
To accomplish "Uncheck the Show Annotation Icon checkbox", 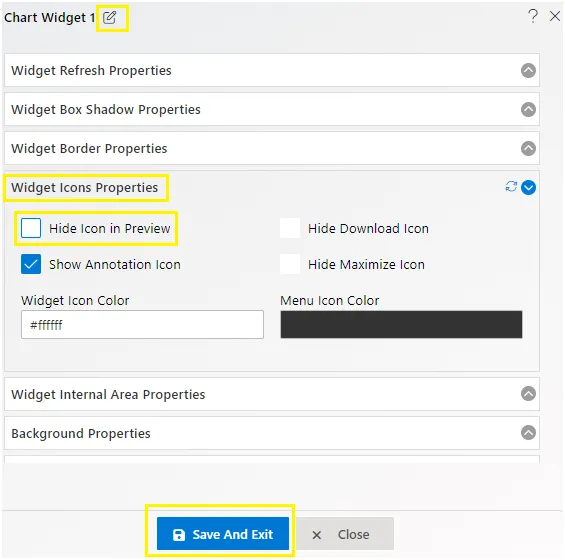I will click(31, 264).
